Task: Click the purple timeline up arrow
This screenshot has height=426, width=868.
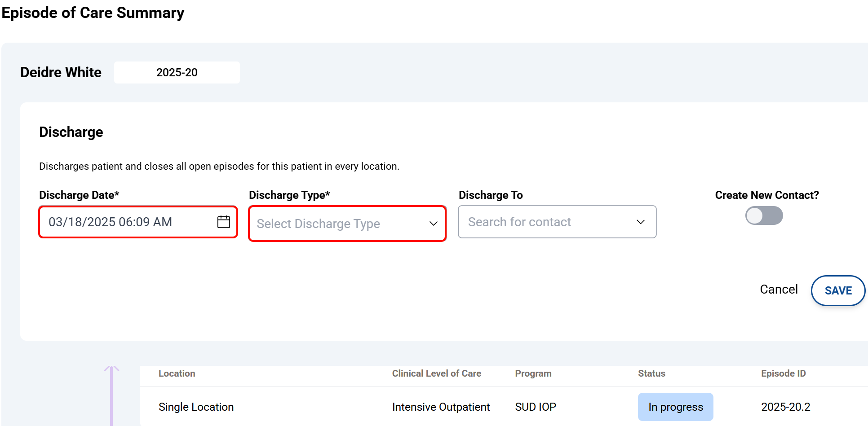Action: click(111, 370)
